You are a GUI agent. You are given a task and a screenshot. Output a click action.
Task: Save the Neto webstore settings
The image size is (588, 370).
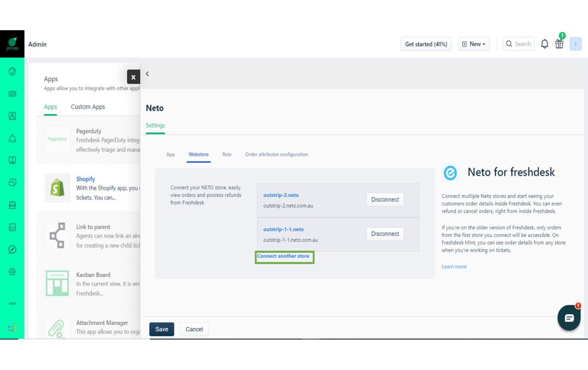coord(162,329)
